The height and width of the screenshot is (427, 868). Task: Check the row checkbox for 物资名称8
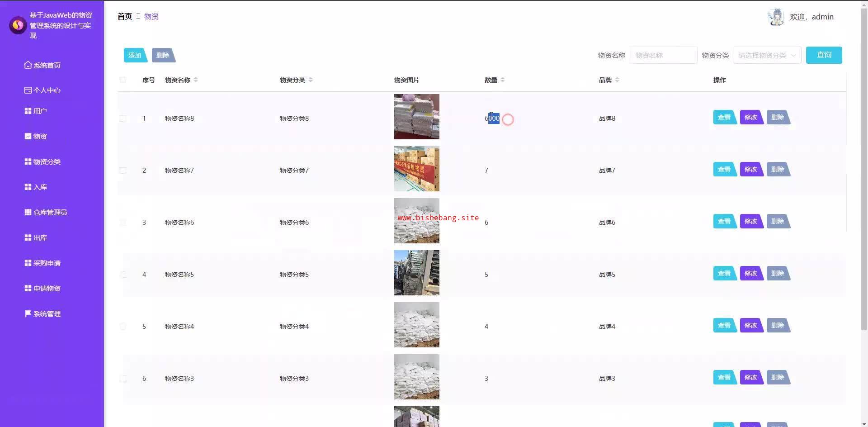123,119
